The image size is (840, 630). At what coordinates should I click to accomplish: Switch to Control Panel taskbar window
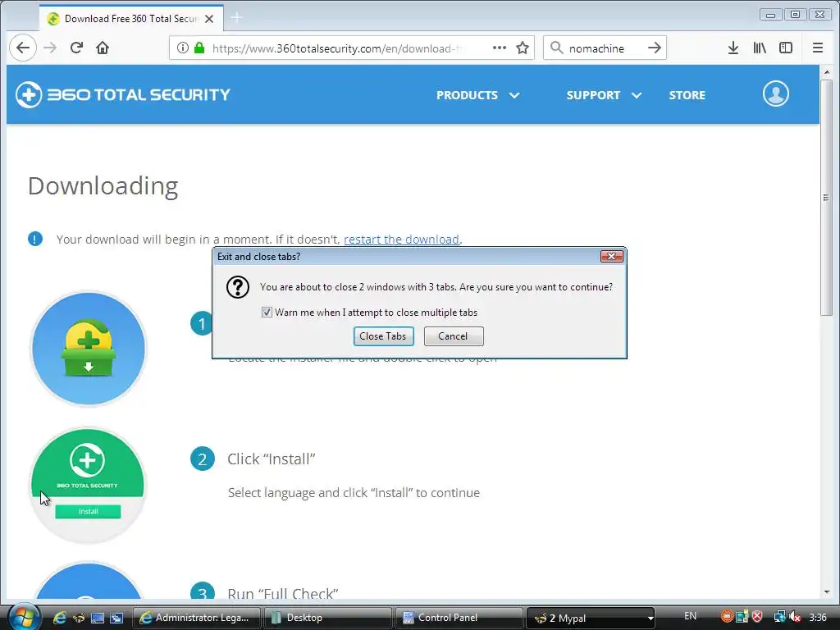point(459,618)
